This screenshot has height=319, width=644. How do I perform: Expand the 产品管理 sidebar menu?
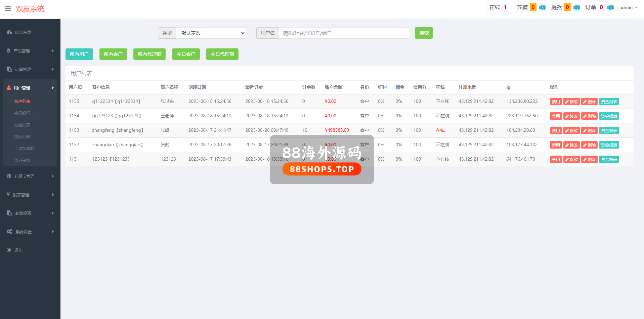30,51
